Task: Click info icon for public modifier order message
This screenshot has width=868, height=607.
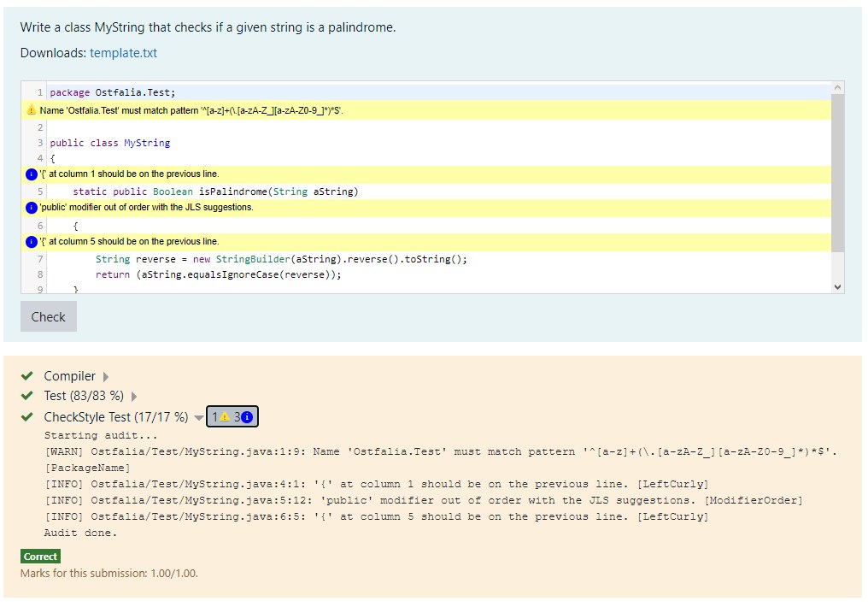Action: coord(32,208)
